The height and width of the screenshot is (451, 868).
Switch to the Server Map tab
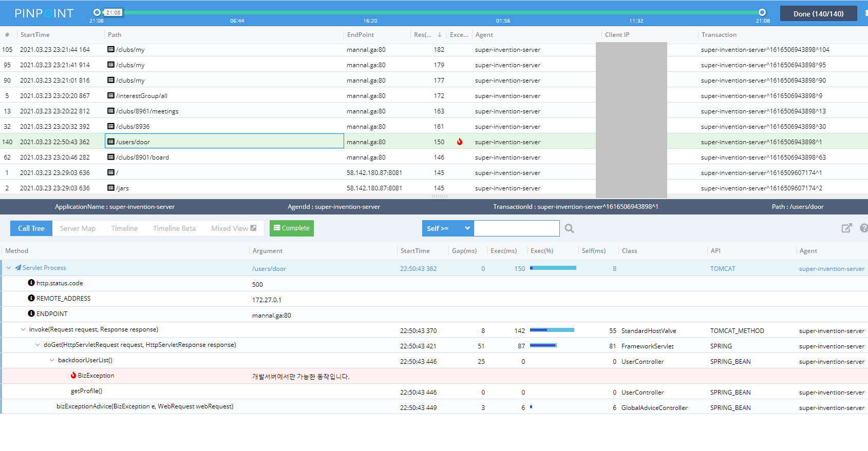coord(78,228)
